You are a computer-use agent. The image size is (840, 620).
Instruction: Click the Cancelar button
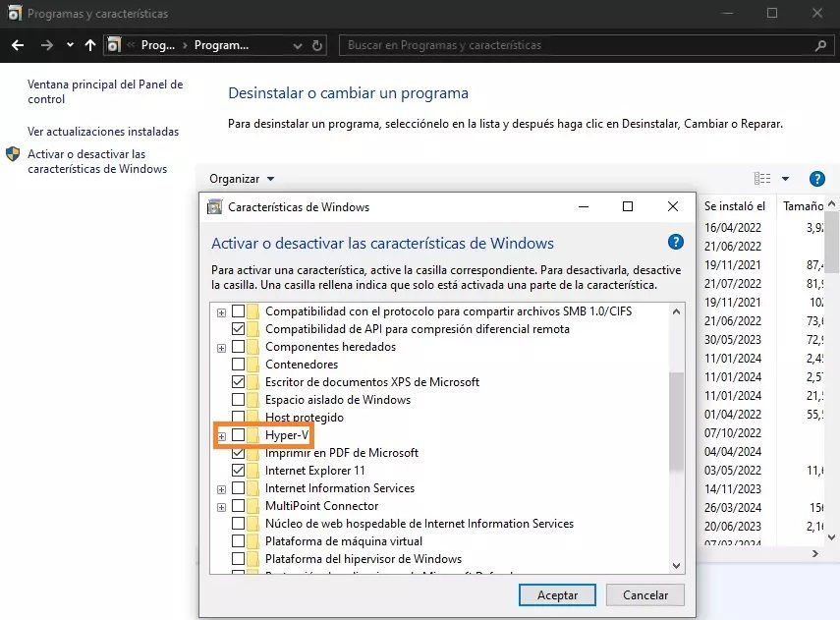(x=645, y=594)
